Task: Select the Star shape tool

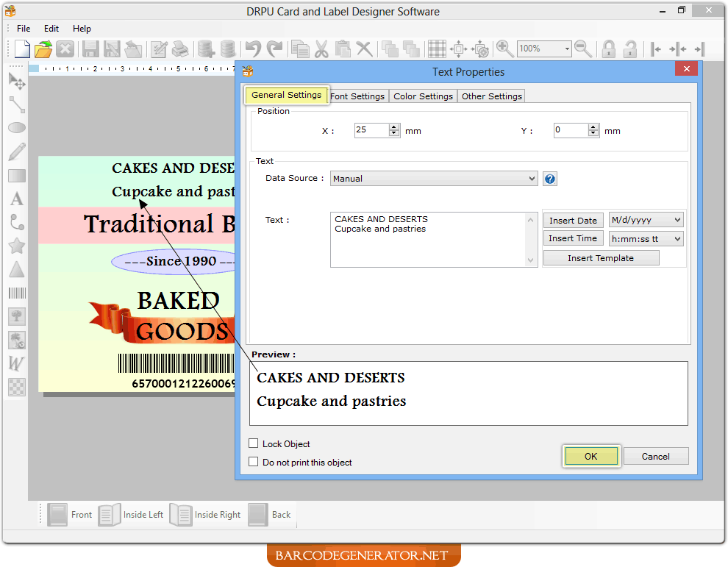Action: pyautogui.click(x=17, y=246)
